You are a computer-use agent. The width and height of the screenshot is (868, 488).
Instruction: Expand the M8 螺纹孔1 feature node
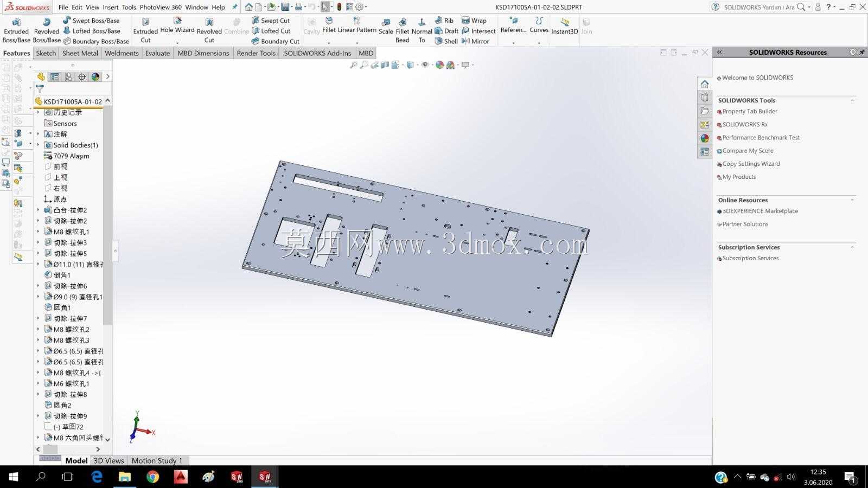pyautogui.click(x=38, y=232)
